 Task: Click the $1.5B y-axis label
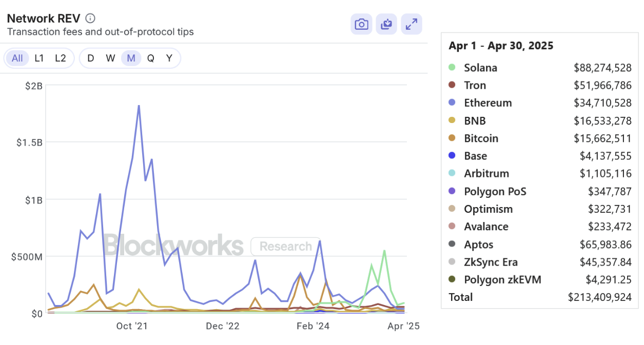[x=29, y=142]
